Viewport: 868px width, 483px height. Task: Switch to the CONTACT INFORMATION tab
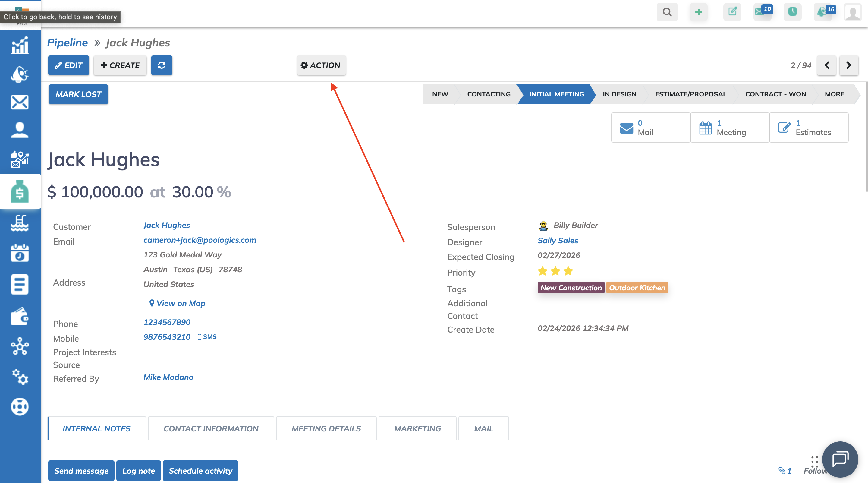[211, 428]
